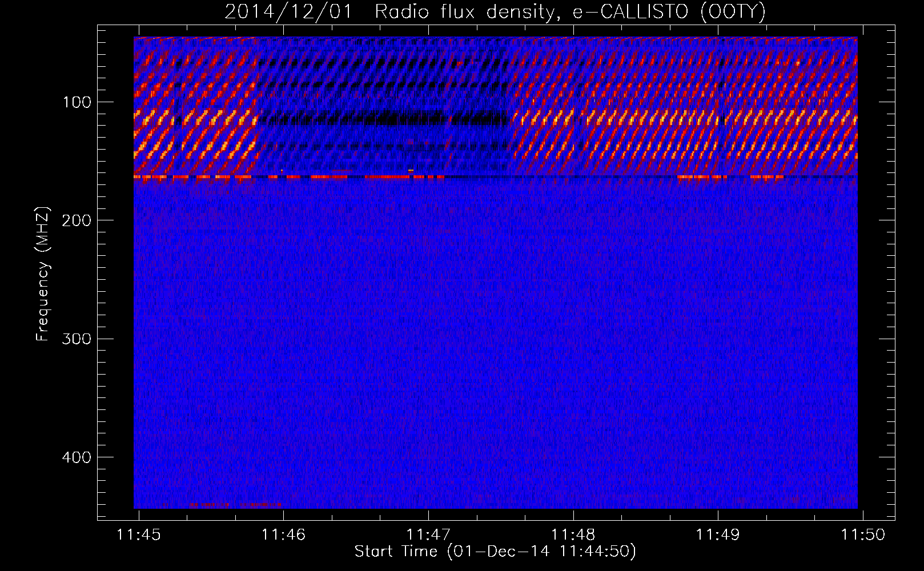Click the 11:46 time tick label
924x571 pixels.
[284, 534]
